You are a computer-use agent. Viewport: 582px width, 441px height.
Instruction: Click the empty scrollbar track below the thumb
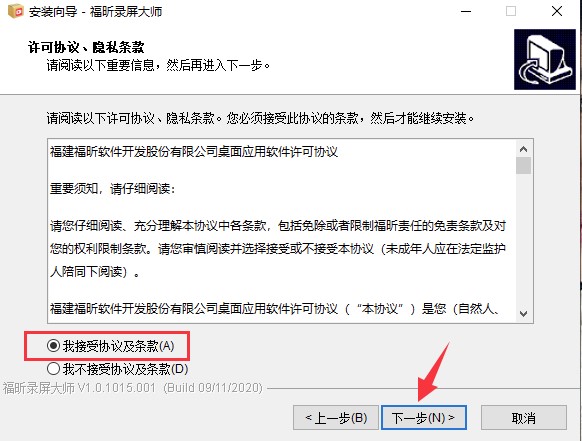(523, 240)
